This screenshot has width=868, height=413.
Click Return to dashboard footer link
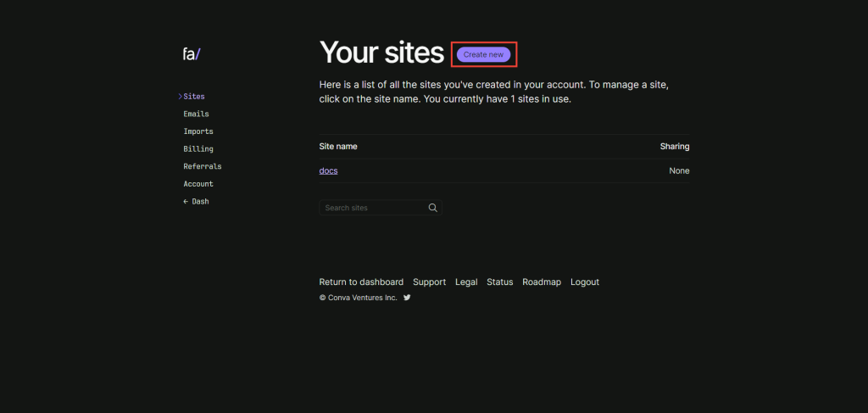[x=361, y=282]
